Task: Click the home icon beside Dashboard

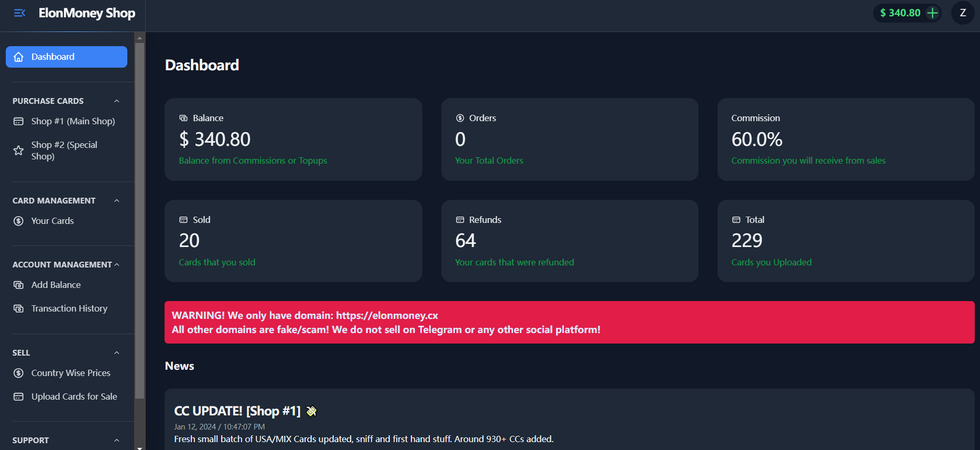Action: pos(18,57)
